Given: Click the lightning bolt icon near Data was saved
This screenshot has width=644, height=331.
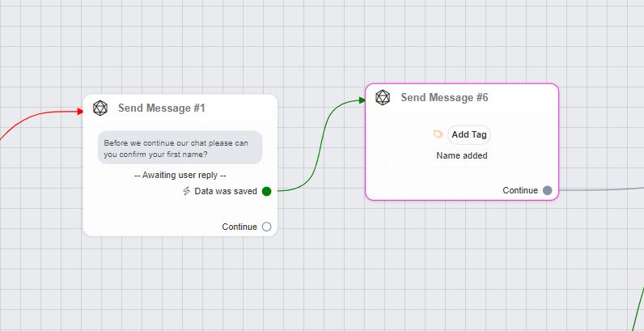Looking at the screenshot, I should point(186,191).
